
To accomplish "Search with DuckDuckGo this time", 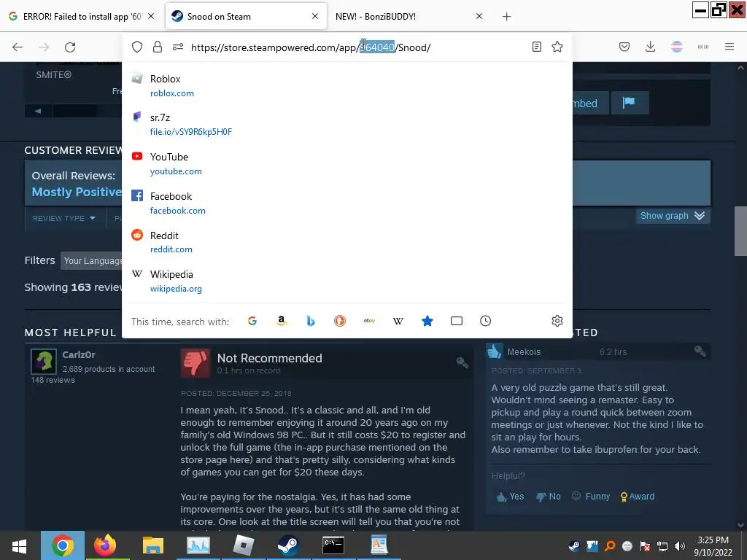I will pos(340,321).
